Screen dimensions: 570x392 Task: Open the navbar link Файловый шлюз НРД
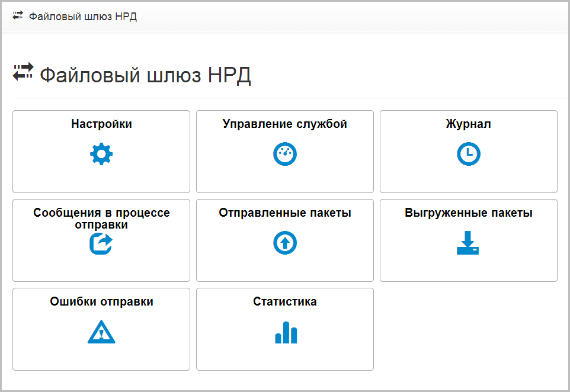click(x=83, y=17)
